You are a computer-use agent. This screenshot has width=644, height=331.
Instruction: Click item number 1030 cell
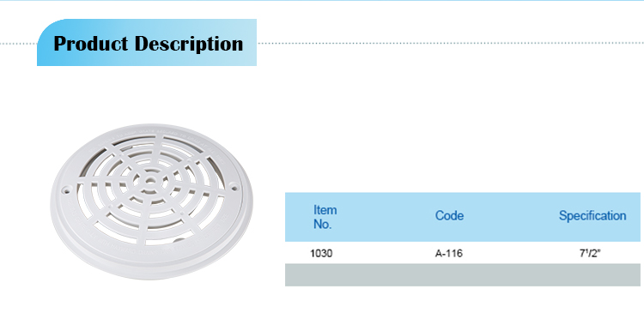[x=321, y=254]
